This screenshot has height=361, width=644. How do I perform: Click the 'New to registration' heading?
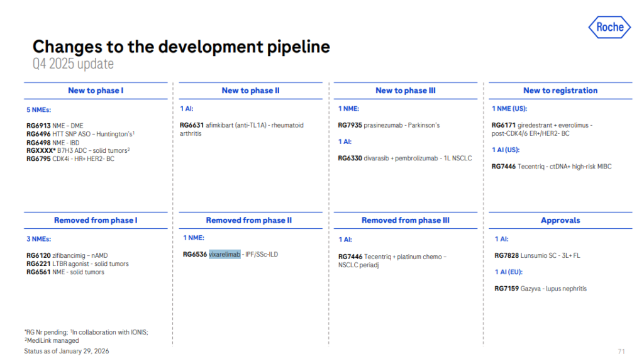pos(560,91)
